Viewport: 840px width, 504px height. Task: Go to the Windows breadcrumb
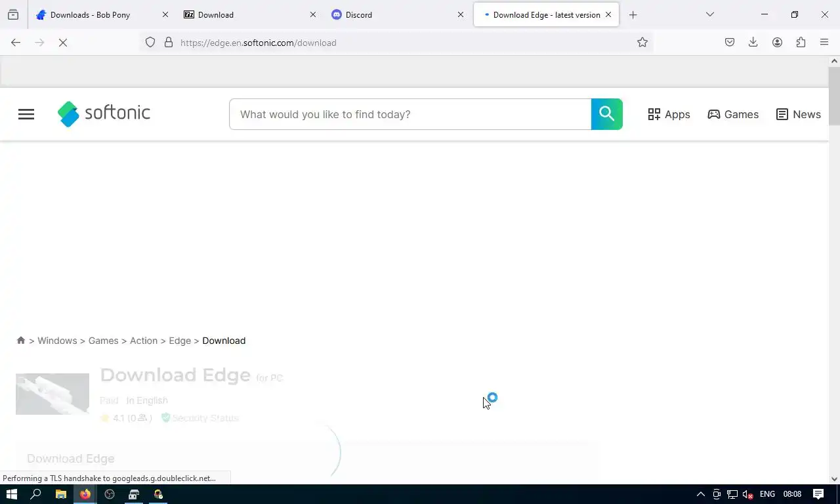57,341
